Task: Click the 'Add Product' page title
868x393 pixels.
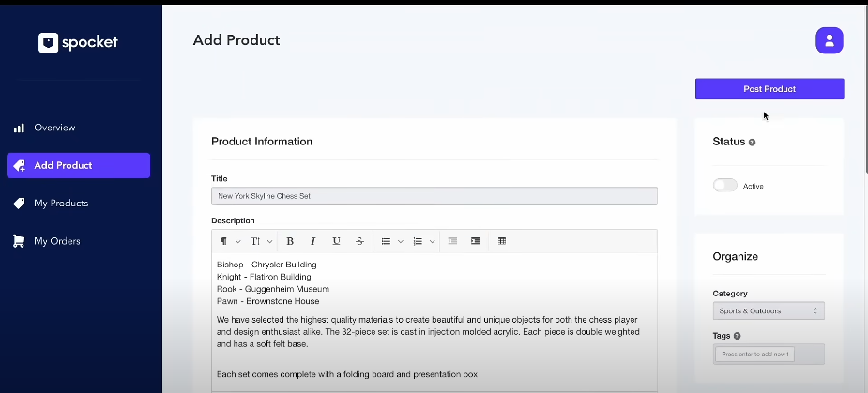Action: (236, 40)
